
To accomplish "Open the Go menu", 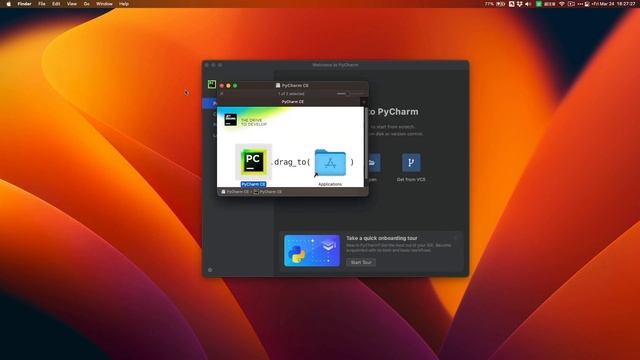I will 87,4.
